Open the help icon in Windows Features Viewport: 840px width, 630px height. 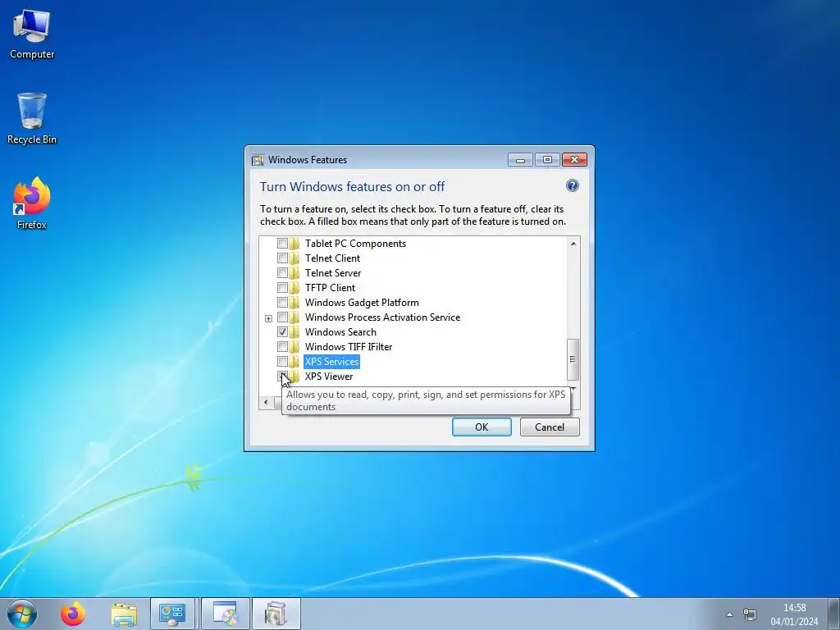[572, 185]
